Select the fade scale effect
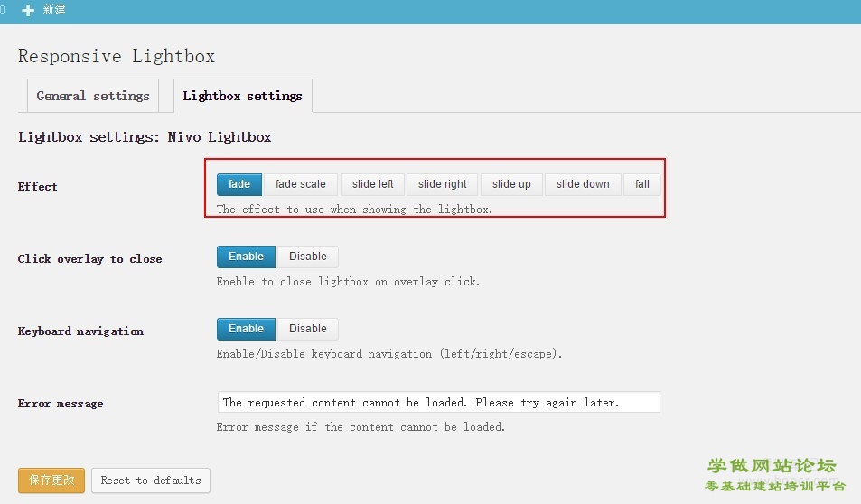Image resolution: width=861 pixels, height=504 pixels. (300, 184)
